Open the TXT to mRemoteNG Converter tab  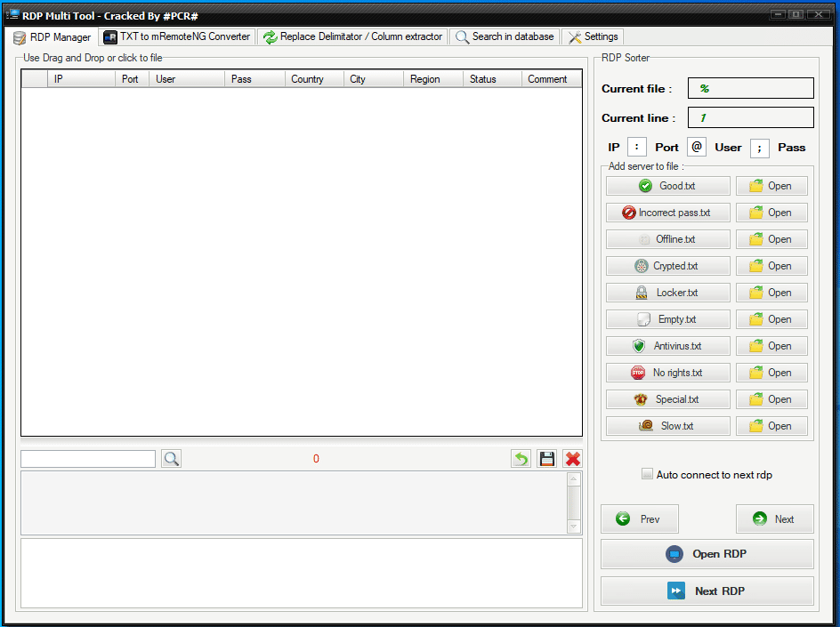[x=177, y=36]
